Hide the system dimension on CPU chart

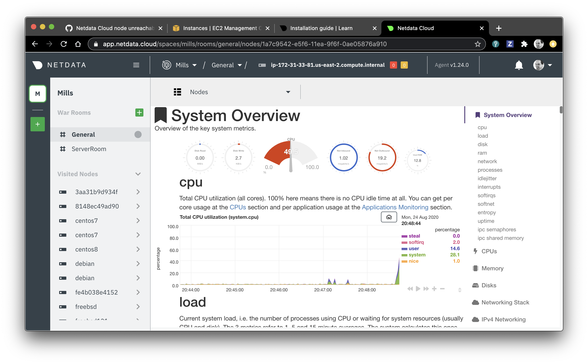pyautogui.click(x=417, y=255)
